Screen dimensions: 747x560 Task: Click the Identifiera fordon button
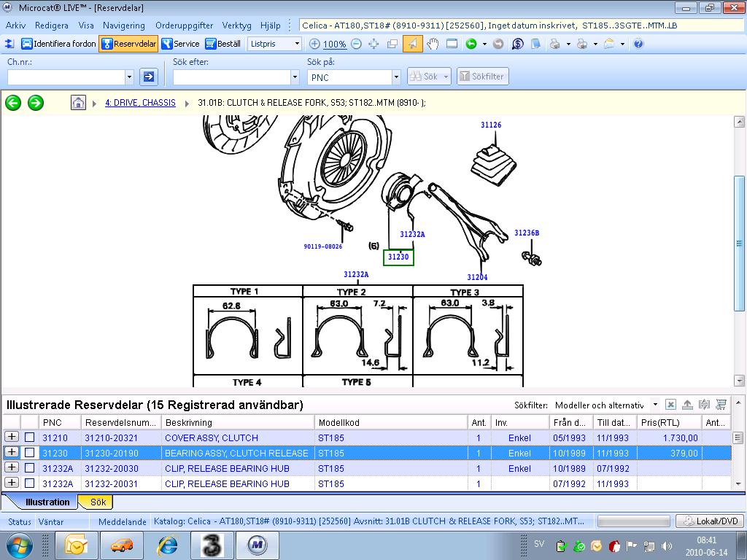(x=59, y=44)
